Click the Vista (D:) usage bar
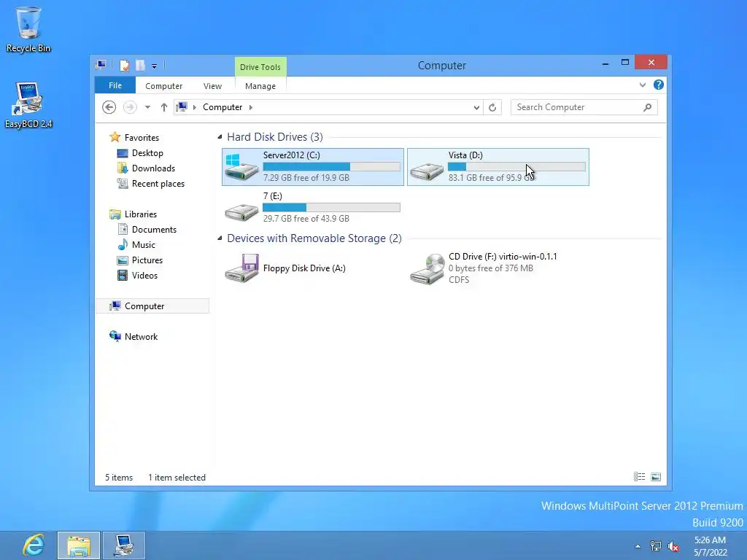Viewport: 747px width, 560px height. click(517, 167)
